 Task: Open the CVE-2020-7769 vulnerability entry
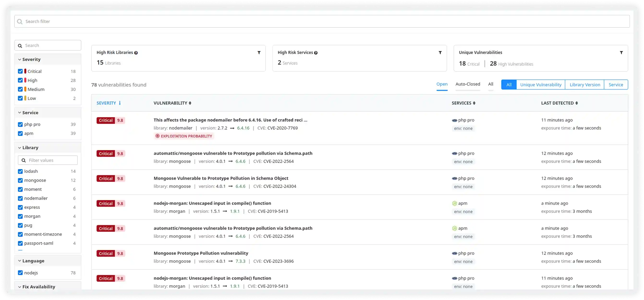pos(230,120)
